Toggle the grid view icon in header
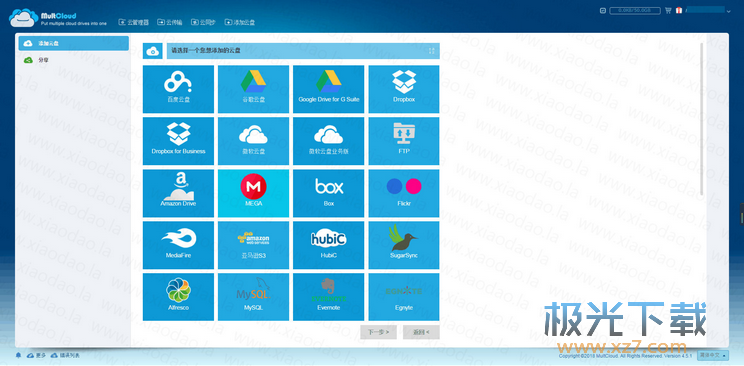 [x=431, y=51]
